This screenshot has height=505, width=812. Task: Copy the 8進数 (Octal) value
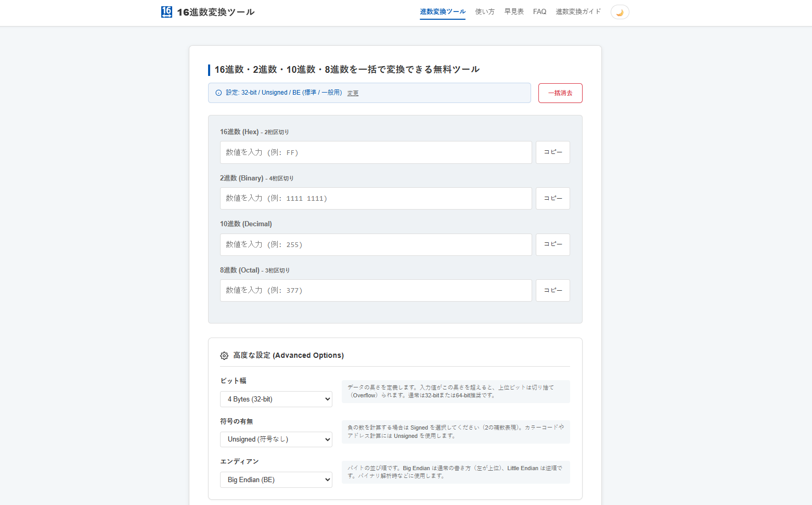pyautogui.click(x=552, y=290)
